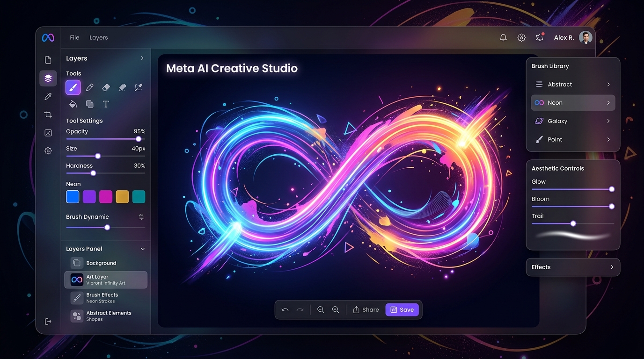Image resolution: width=644 pixels, height=359 pixels.
Task: Open the sidebar settings gear
Action: (48, 151)
